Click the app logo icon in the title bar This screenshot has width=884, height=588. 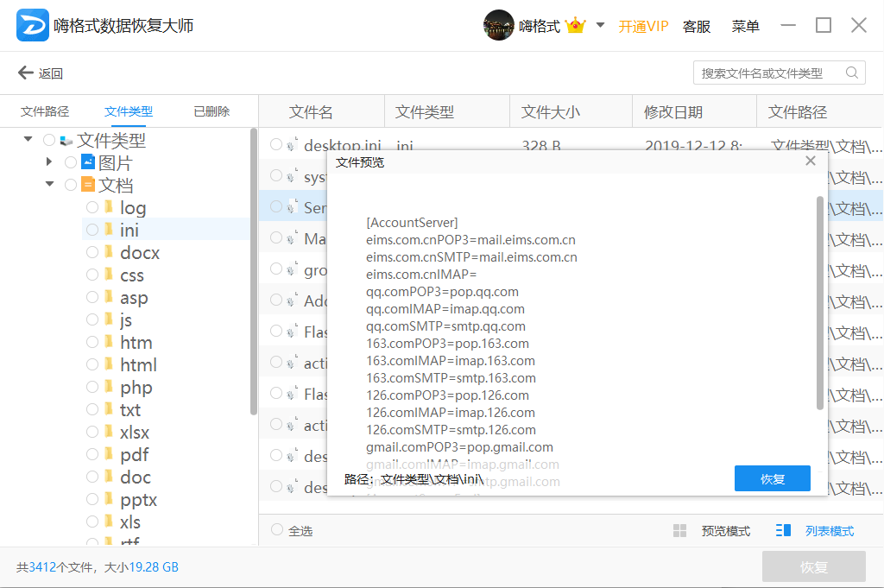click(32, 25)
